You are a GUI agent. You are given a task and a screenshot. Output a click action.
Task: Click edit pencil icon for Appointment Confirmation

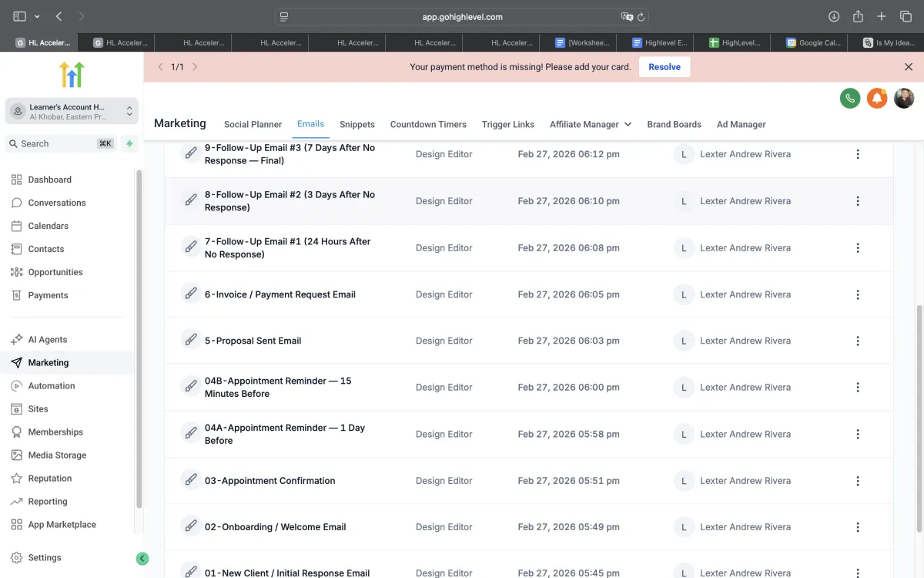190,480
